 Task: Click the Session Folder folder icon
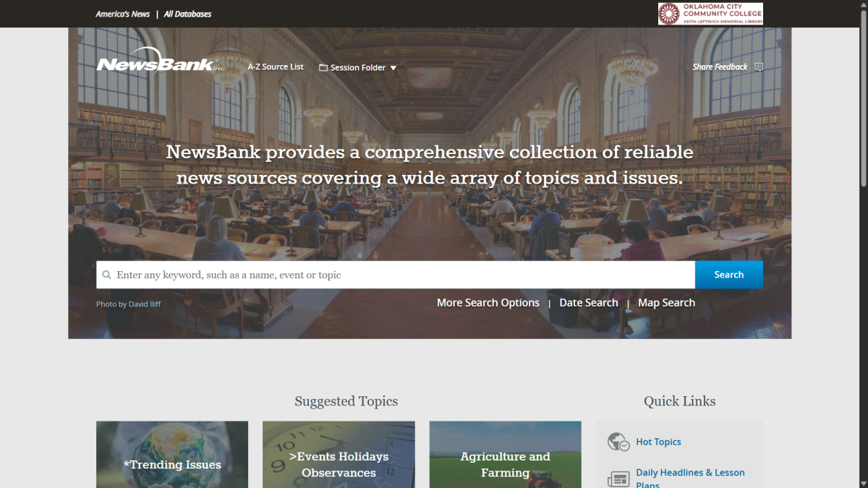click(x=323, y=68)
